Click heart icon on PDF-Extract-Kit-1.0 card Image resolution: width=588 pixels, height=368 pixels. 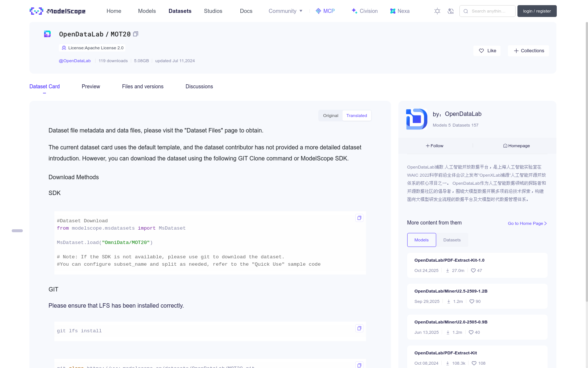(473, 270)
